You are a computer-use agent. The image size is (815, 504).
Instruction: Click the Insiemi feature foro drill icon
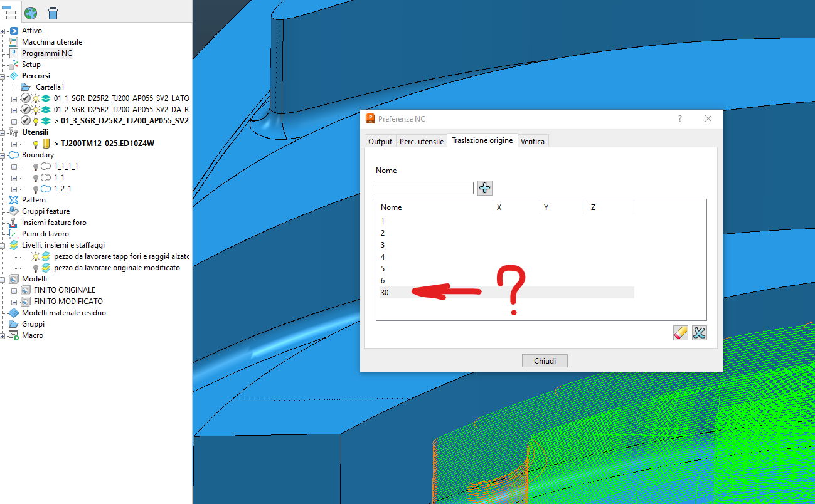point(14,223)
